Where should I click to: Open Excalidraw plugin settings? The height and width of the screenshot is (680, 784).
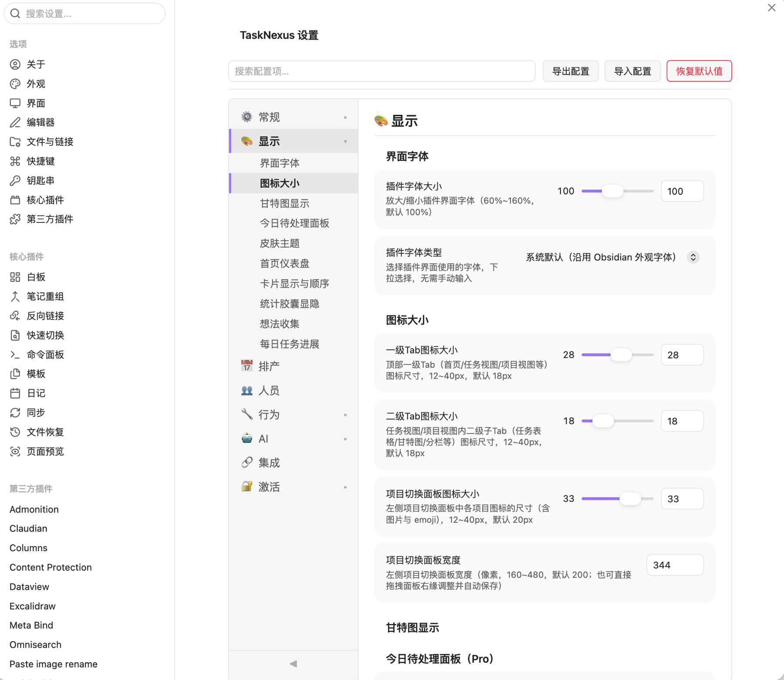[x=33, y=606]
